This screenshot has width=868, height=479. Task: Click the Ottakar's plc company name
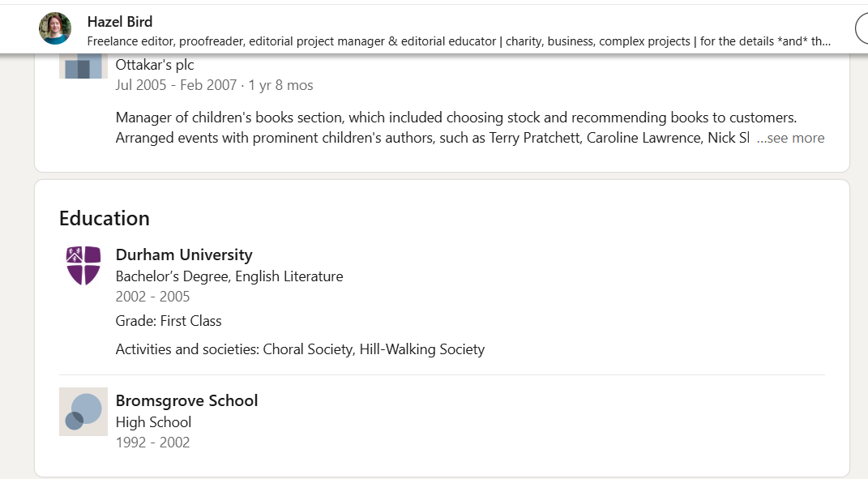(155, 65)
